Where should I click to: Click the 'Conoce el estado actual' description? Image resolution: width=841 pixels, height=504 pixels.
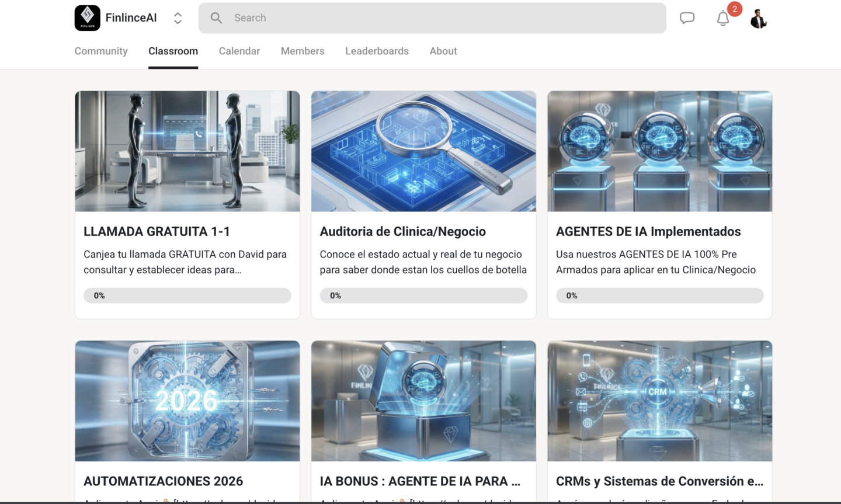[x=423, y=262]
